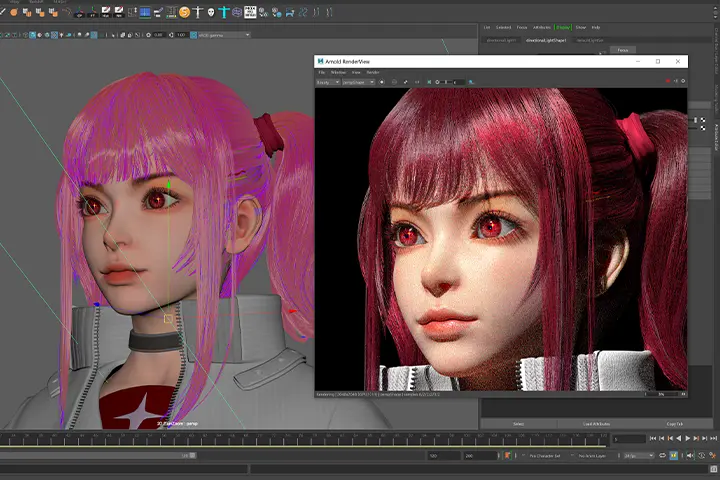The height and width of the screenshot is (480, 720).
Task: Open the List menu in Attribute Editor
Action: tap(487, 28)
